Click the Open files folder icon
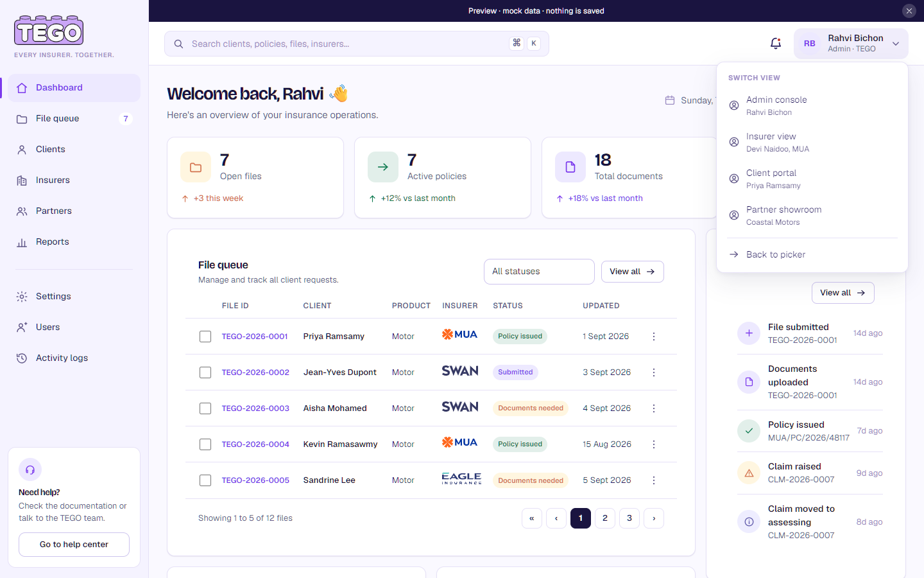 (x=196, y=168)
